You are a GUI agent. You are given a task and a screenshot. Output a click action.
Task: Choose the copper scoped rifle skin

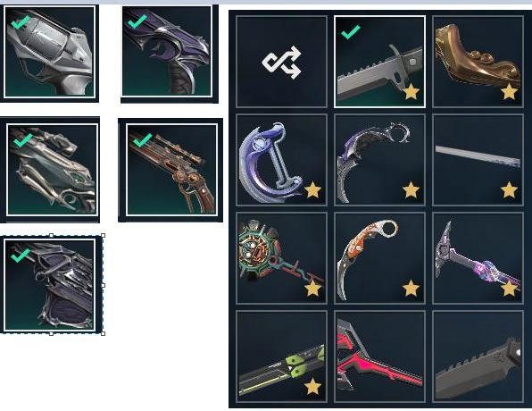point(171,170)
